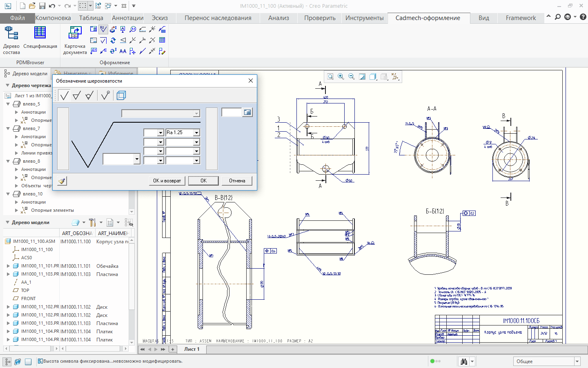Collapse the влево_5 tree node
Viewport: 588px width, 368px height.
(8, 104)
